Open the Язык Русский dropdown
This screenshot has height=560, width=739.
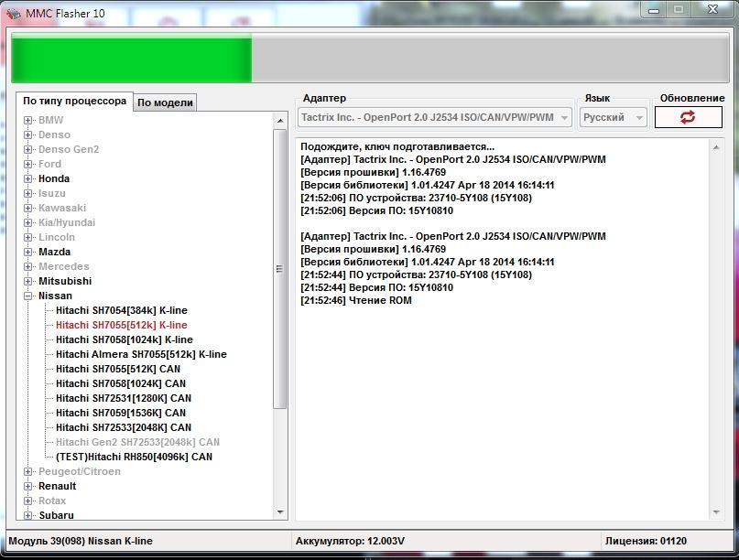click(x=613, y=117)
